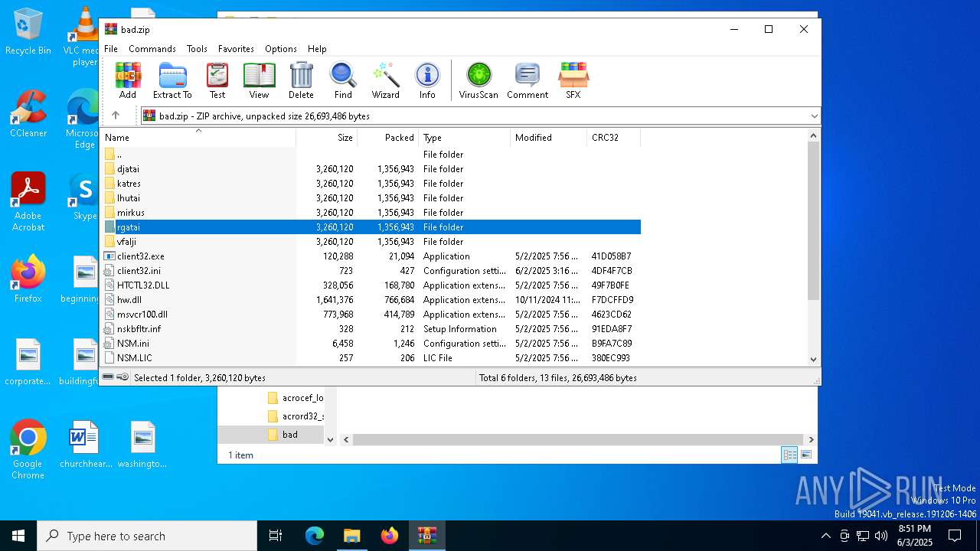
Task: Select acrord32_s folder in Explorer tree
Action: pyautogui.click(x=296, y=416)
